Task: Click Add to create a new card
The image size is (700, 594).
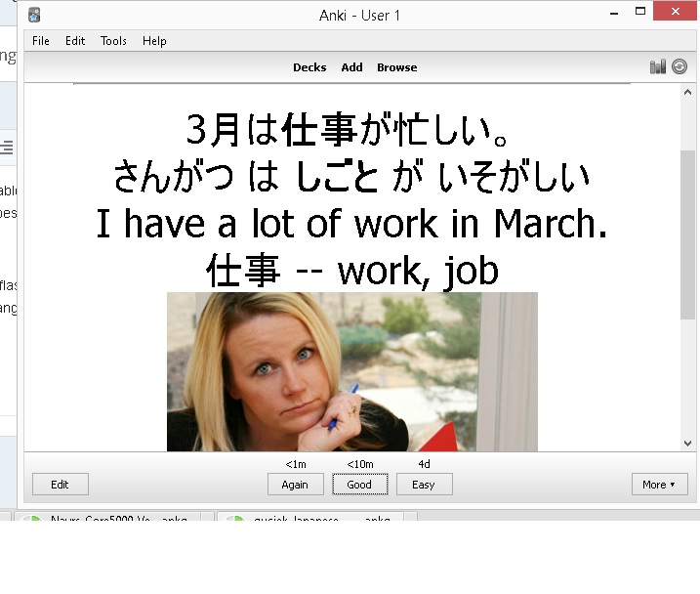Action: tap(351, 67)
